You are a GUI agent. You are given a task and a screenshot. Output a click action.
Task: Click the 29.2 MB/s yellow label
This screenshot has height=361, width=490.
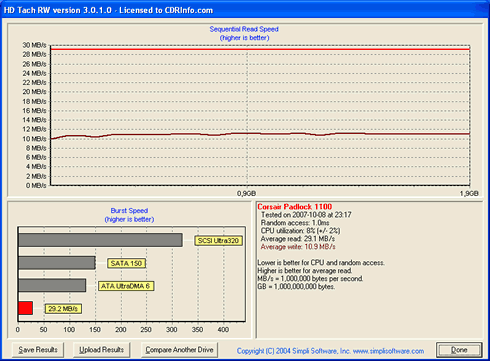point(63,309)
